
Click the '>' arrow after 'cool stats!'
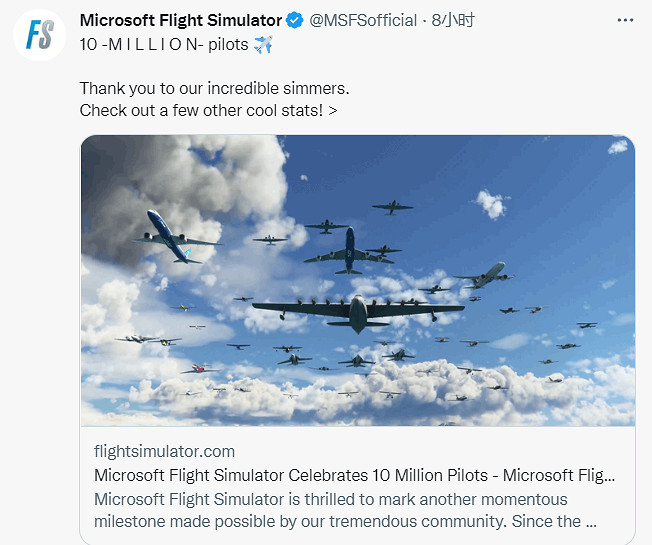tap(332, 110)
